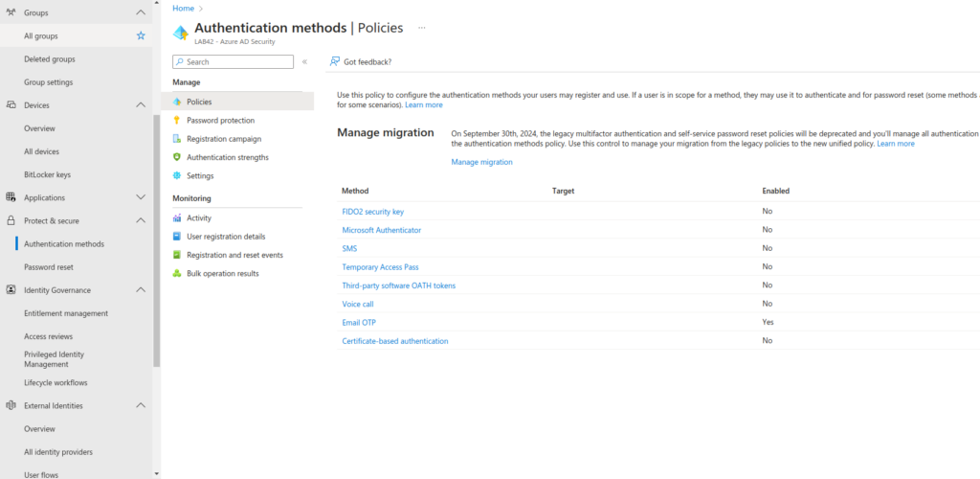Click the Got feedback person icon
The width and height of the screenshot is (980, 479).
pyautogui.click(x=335, y=61)
